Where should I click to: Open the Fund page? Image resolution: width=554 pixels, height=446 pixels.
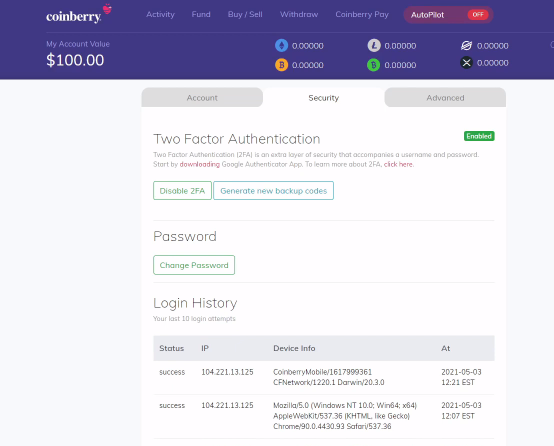point(201,14)
